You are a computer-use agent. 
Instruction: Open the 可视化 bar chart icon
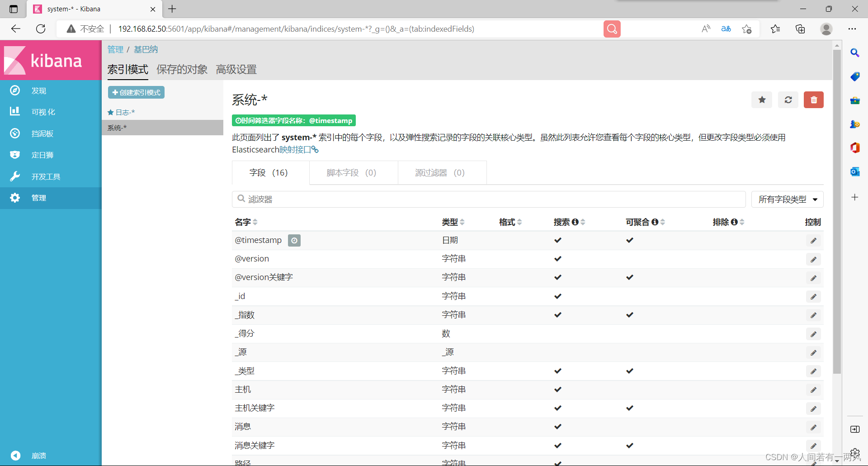[x=15, y=111]
